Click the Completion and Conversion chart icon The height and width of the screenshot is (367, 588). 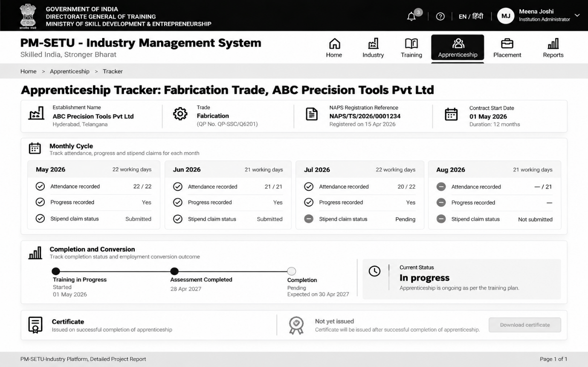click(35, 253)
